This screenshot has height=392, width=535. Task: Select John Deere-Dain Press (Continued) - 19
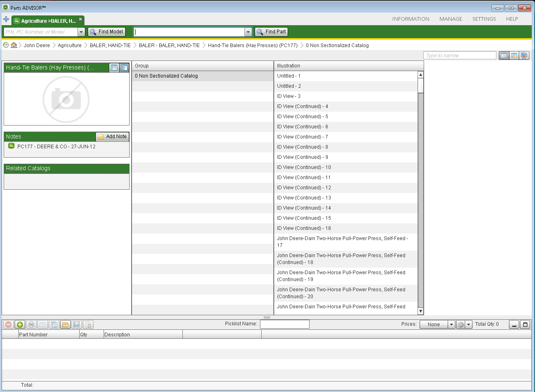point(346,276)
